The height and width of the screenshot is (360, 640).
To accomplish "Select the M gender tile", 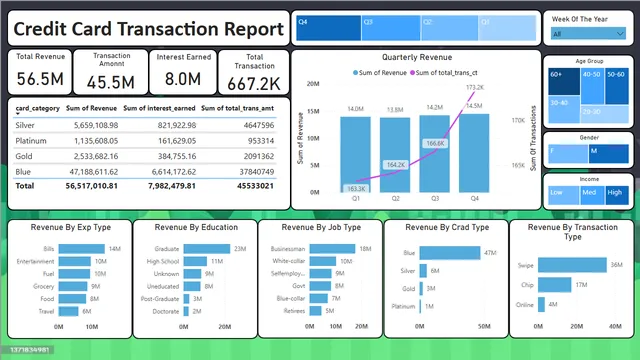I will 609,154.
